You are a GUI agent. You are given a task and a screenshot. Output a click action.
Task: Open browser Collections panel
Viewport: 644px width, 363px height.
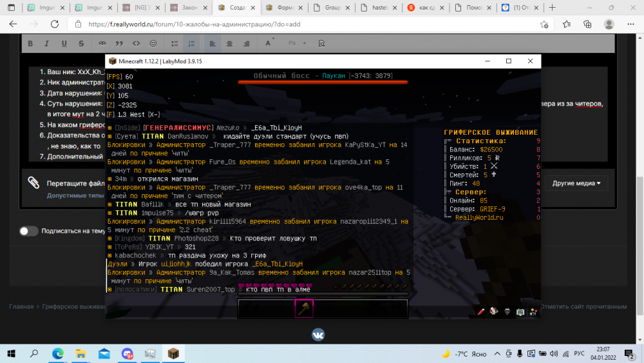pyautogui.click(x=587, y=25)
